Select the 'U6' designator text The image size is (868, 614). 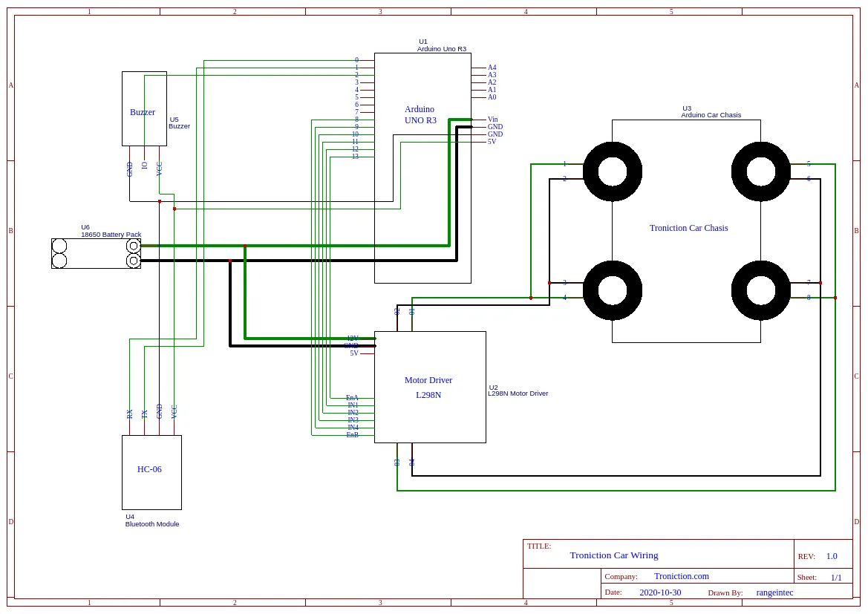(85, 227)
